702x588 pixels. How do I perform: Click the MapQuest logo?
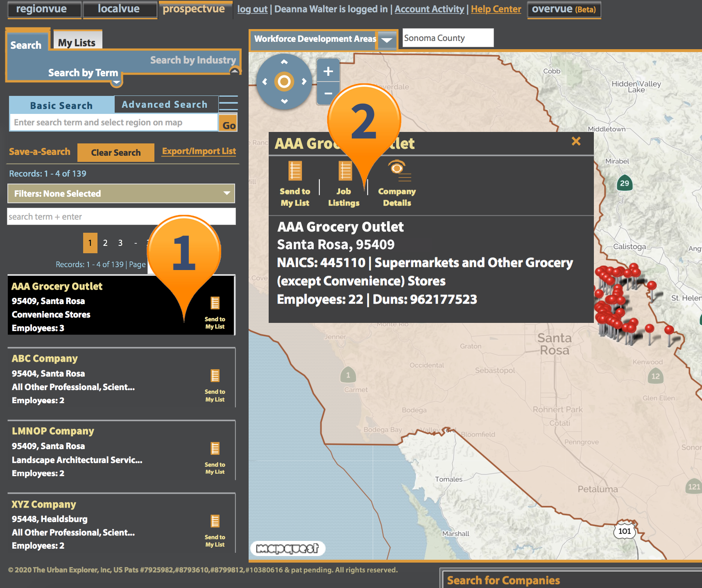coord(288,548)
